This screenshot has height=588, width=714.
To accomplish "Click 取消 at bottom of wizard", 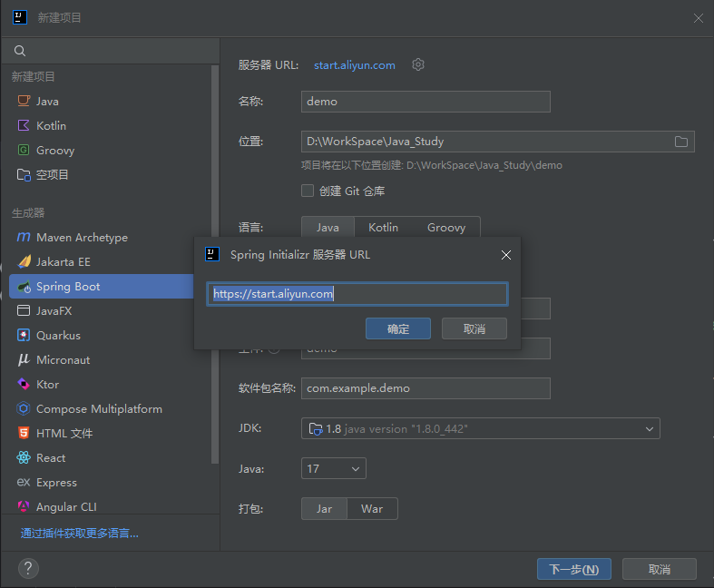I will 659,569.
